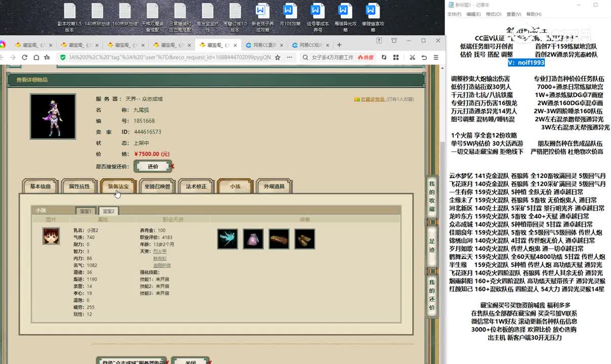
Task: Select the 小孩 tab
Action: click(235, 187)
